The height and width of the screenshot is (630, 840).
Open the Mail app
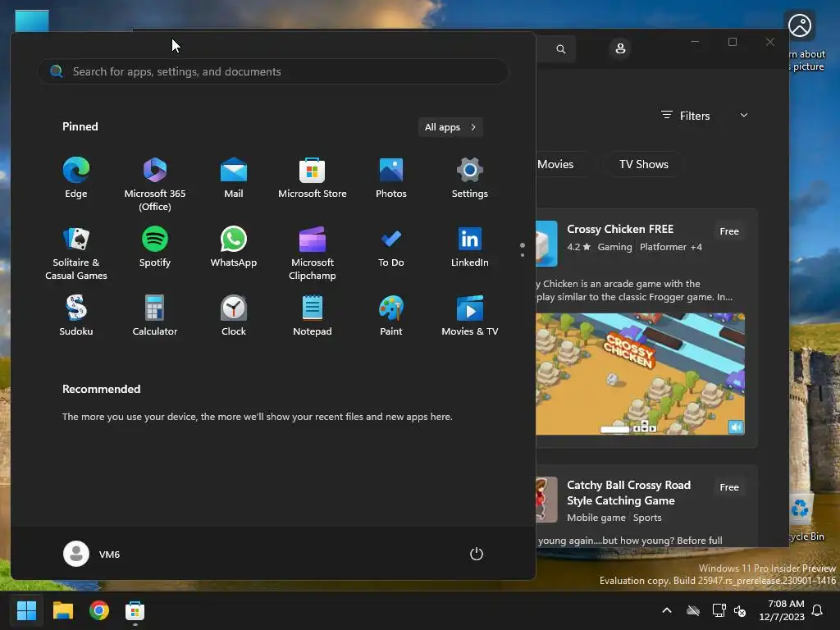234,178
